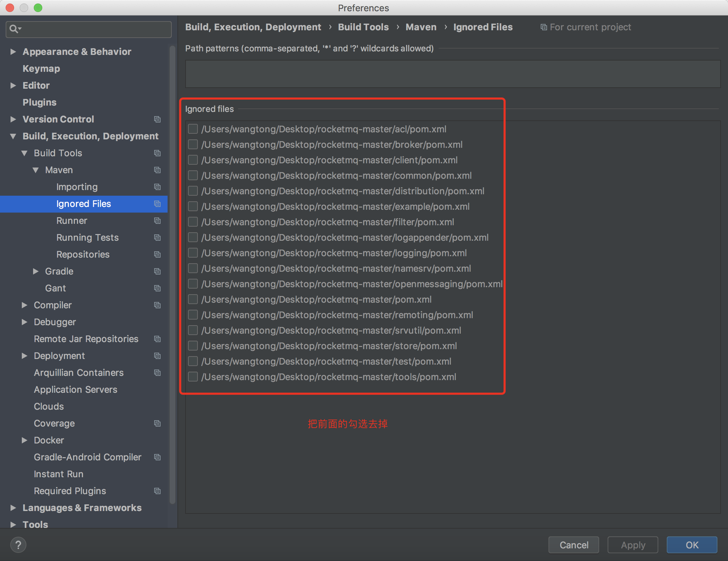Viewport: 728px width, 561px height.
Task: Expand Appearance & Behavior section
Action: (13, 52)
